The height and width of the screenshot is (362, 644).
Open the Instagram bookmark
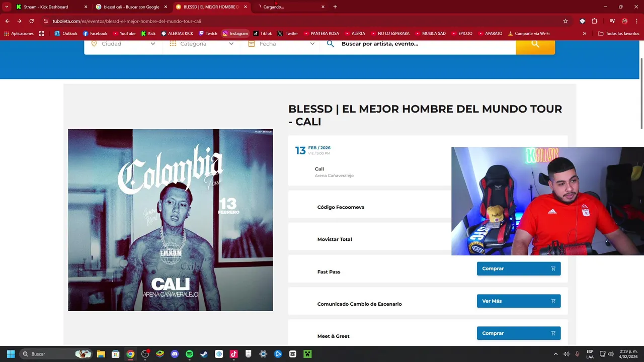click(235, 34)
